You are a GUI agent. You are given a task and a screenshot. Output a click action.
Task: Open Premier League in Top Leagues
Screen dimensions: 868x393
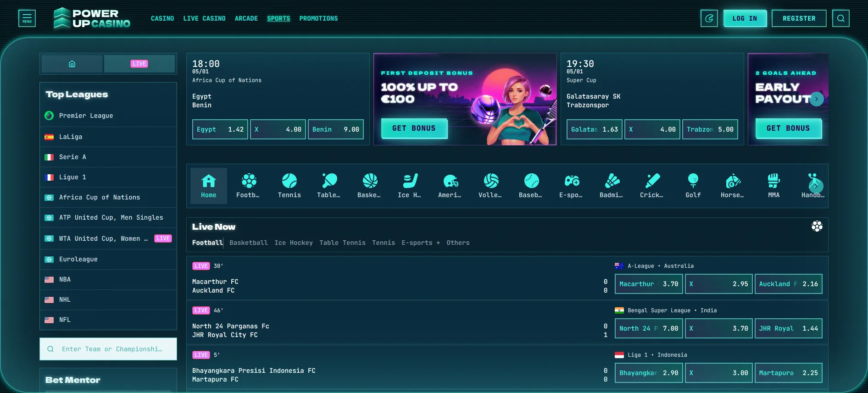[108, 116]
